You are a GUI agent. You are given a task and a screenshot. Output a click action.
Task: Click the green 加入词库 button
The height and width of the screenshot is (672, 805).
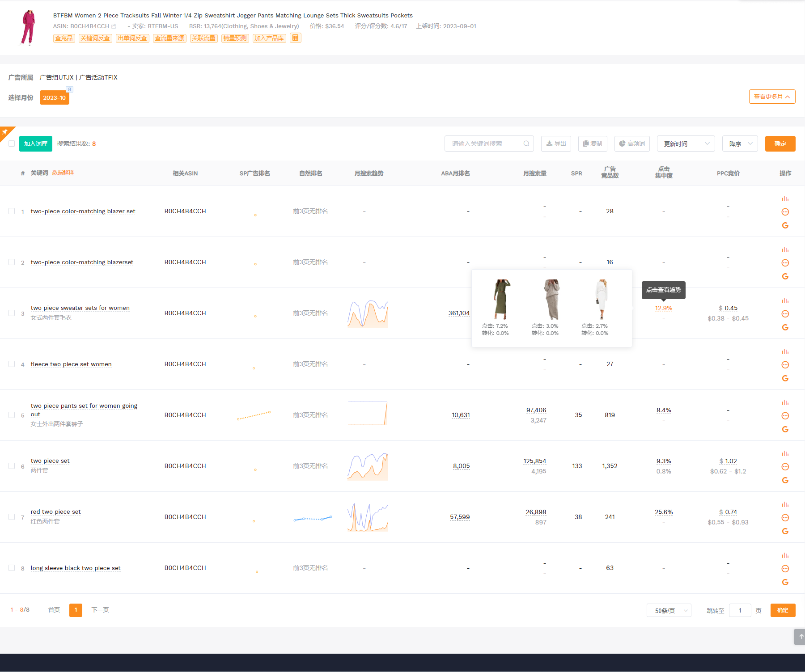[36, 144]
